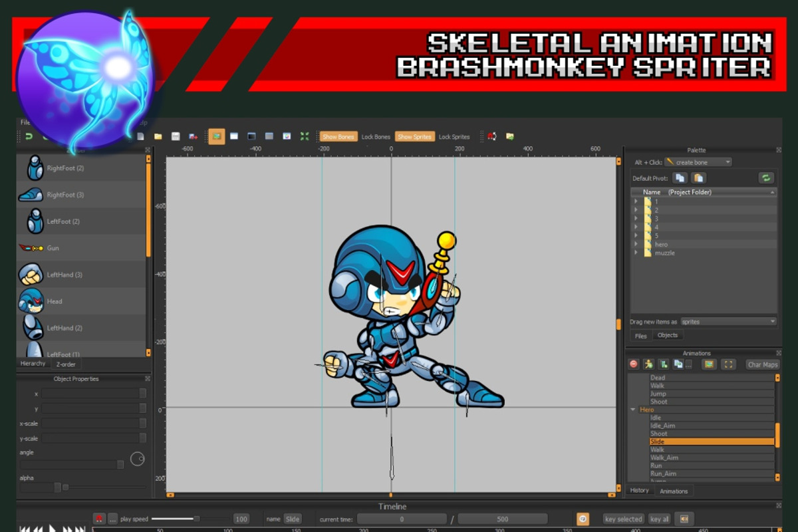798x532 pixels.
Task: Select the dark window view icon
Action: pos(251,136)
